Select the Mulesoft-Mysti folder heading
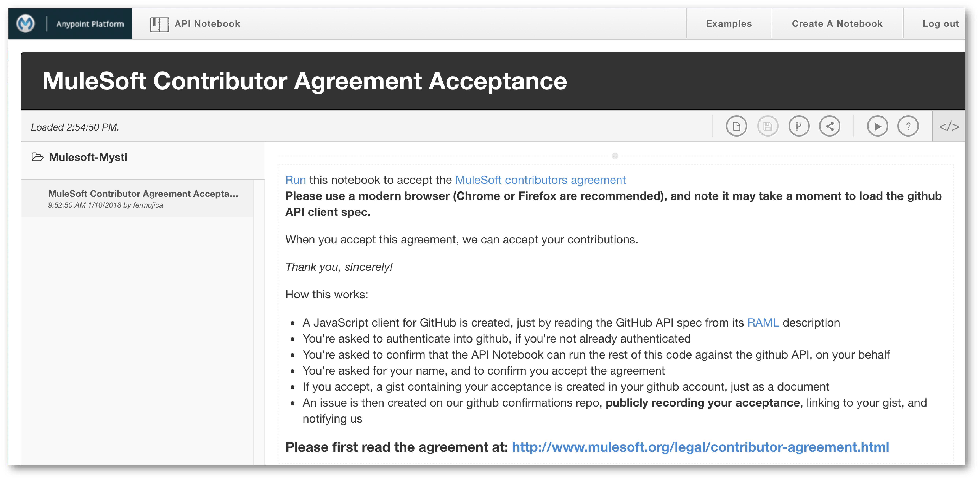The height and width of the screenshot is (480, 980). (x=88, y=157)
